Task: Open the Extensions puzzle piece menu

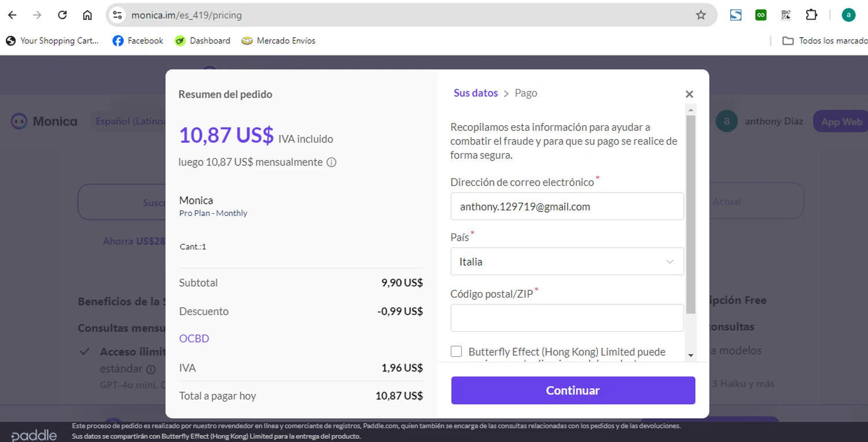Action: pyautogui.click(x=811, y=15)
